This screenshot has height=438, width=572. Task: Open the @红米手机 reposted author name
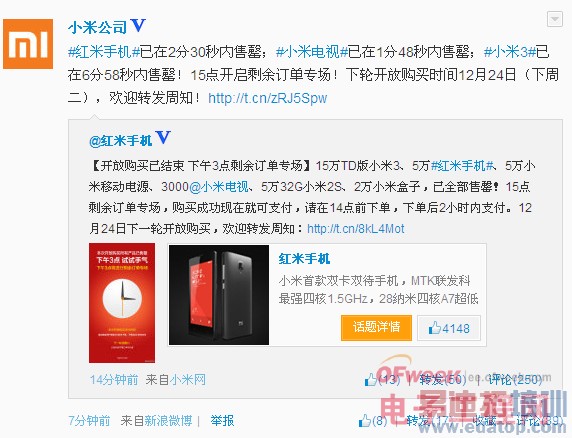tap(120, 141)
